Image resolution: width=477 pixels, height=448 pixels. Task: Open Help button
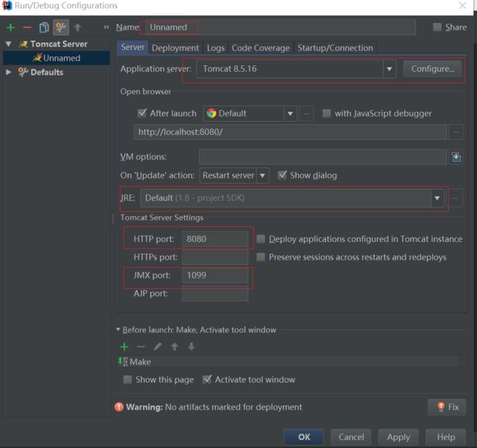[446, 437]
